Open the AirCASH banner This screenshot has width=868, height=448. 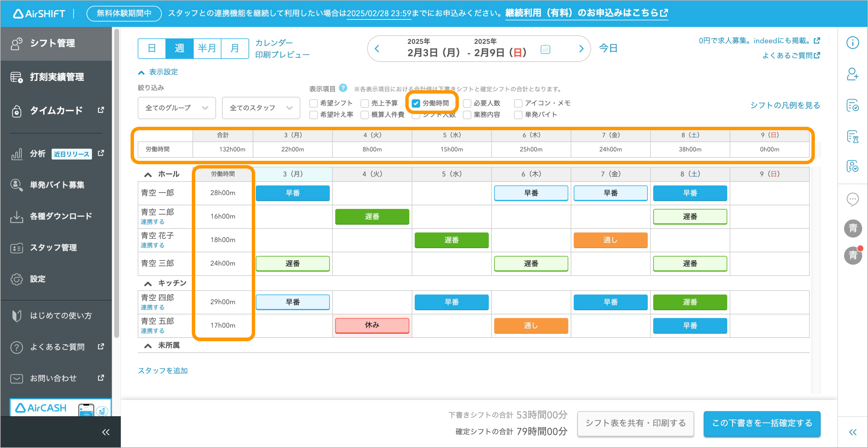tap(60, 408)
